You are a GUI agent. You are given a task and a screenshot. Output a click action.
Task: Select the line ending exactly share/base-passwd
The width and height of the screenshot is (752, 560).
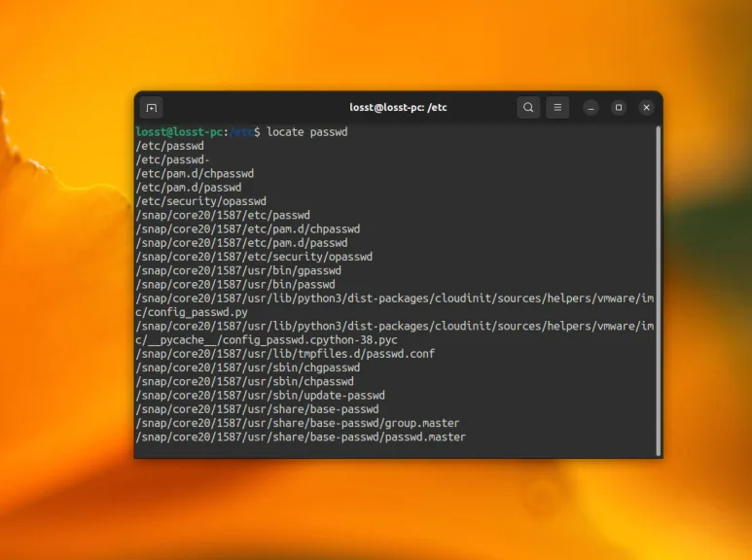pos(257,409)
